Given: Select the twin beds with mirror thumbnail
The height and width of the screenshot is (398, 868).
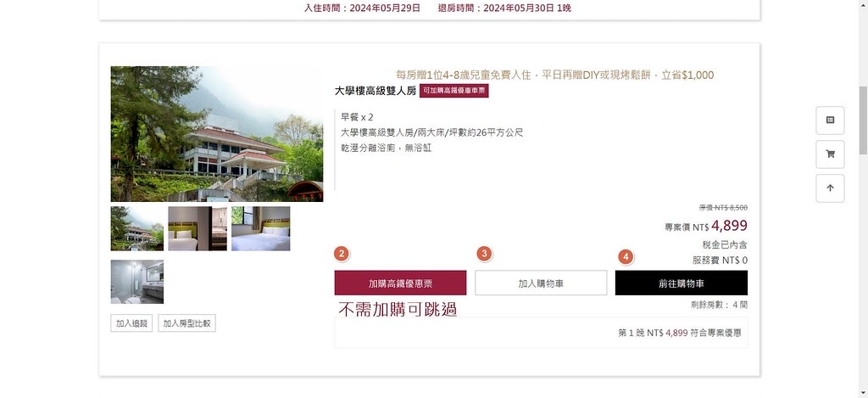Looking at the screenshot, I should click(198, 228).
